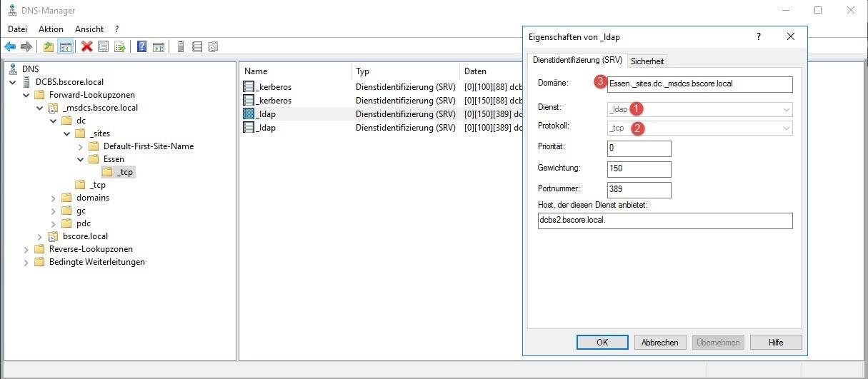Click the Up one level folder icon

[x=49, y=47]
